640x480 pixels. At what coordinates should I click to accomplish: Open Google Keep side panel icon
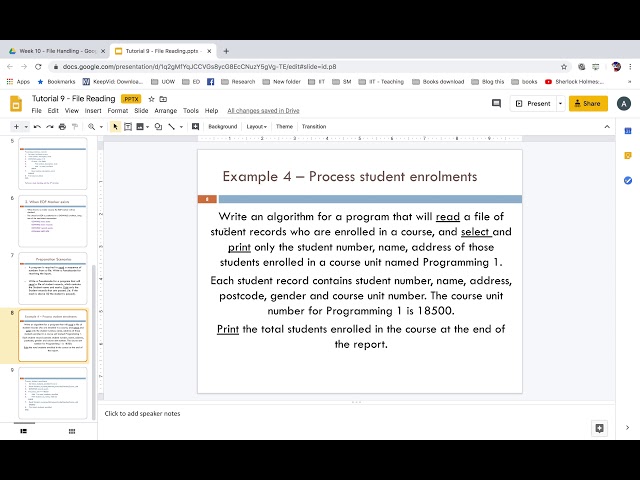(628, 156)
